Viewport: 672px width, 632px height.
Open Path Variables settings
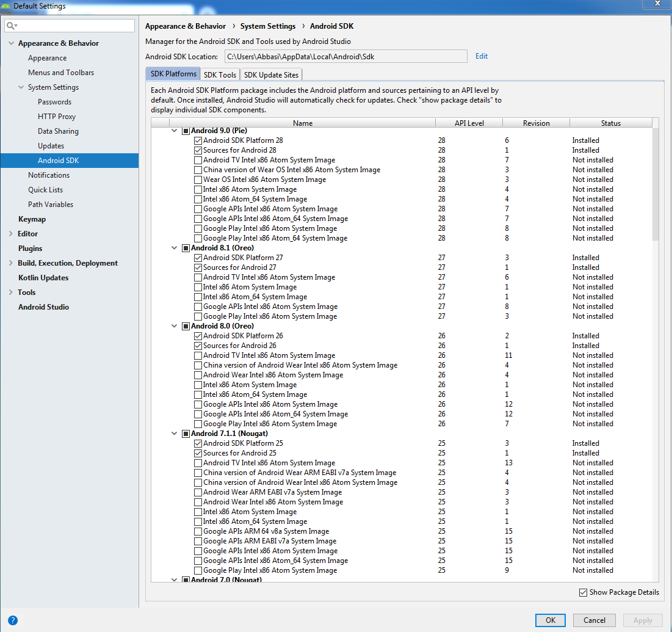click(x=51, y=205)
